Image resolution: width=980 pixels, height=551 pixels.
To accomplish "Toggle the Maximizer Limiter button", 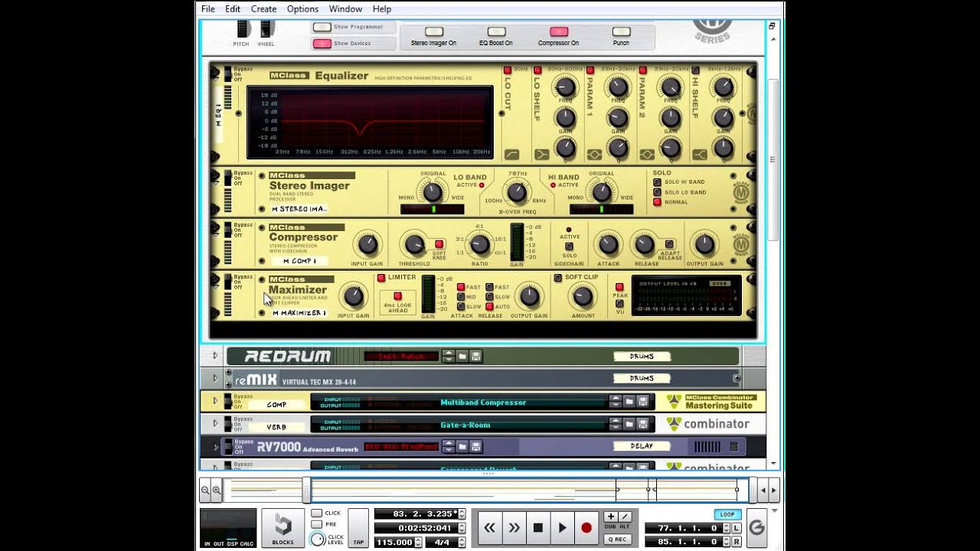I will point(381,278).
